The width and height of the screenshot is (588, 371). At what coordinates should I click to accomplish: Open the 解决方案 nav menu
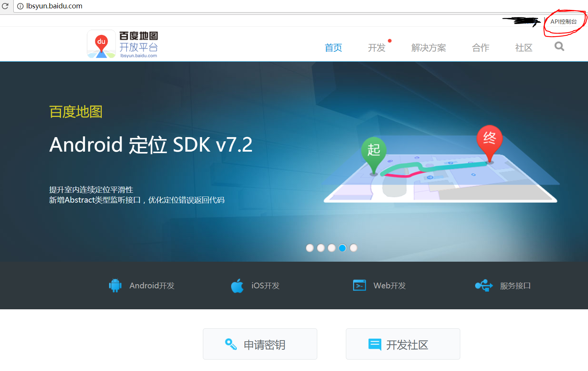pyautogui.click(x=429, y=48)
